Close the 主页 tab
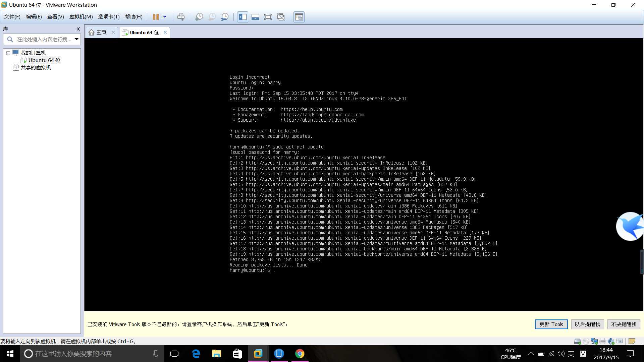 tap(113, 33)
